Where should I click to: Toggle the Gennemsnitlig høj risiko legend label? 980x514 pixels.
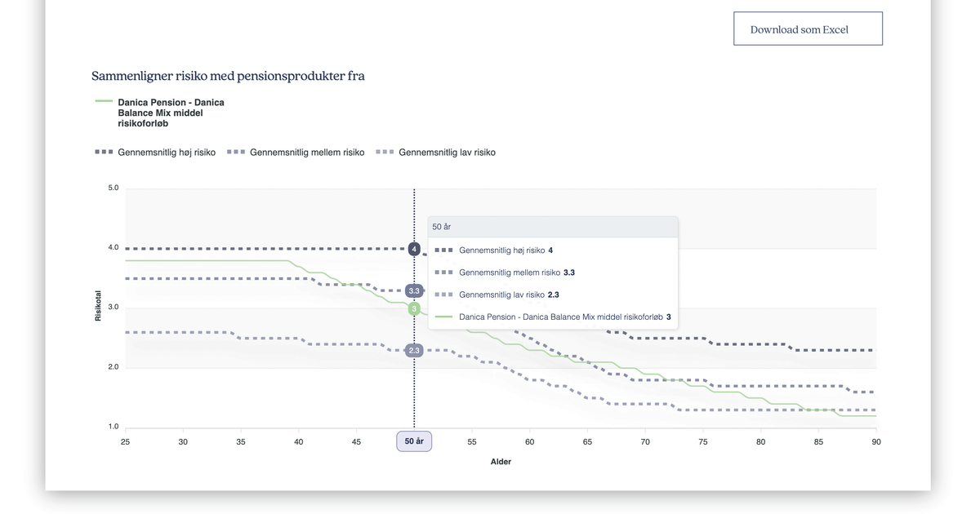pyautogui.click(x=167, y=153)
